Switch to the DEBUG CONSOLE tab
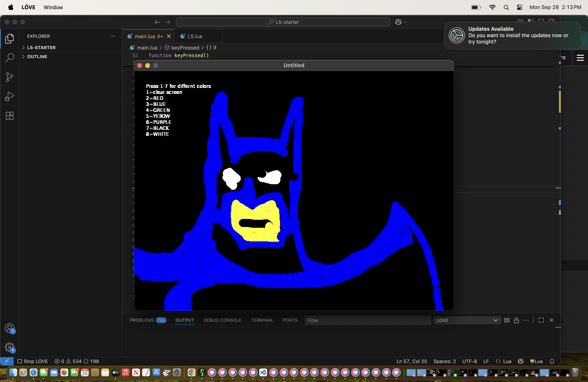The height and width of the screenshot is (382, 588). (222, 320)
